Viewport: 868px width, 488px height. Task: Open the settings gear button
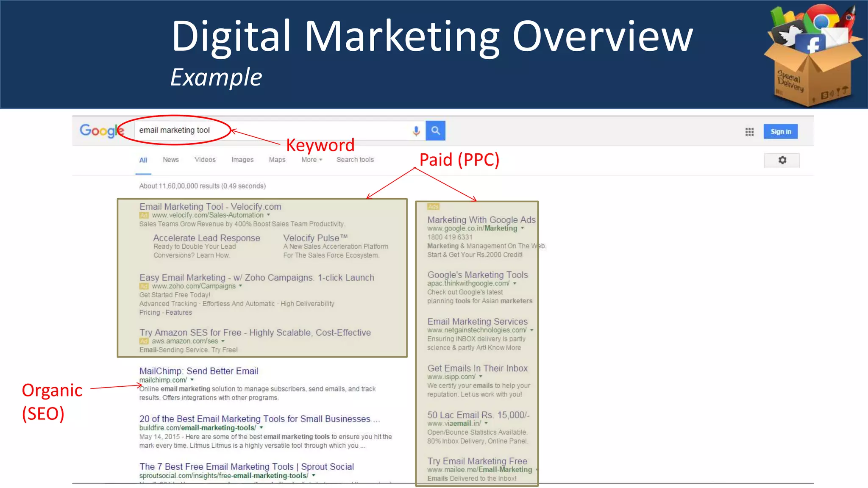[x=782, y=160]
